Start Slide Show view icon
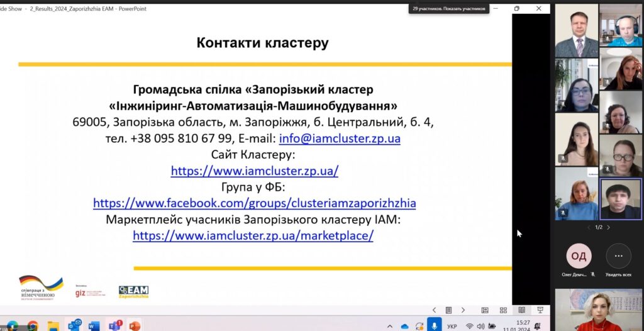The height and width of the screenshot is (331, 644). 540,310
